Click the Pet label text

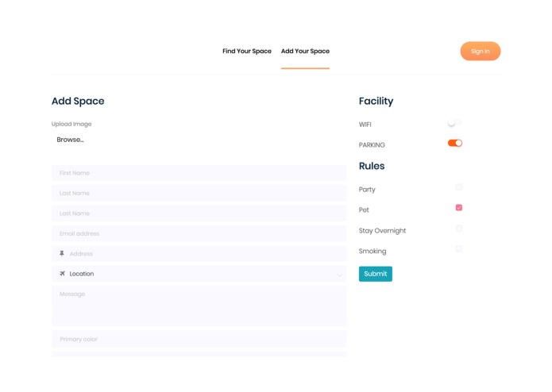tap(364, 210)
